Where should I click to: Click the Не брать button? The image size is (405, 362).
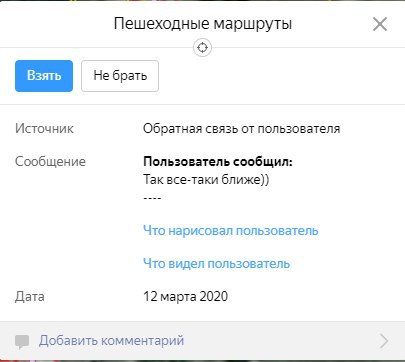[120, 76]
